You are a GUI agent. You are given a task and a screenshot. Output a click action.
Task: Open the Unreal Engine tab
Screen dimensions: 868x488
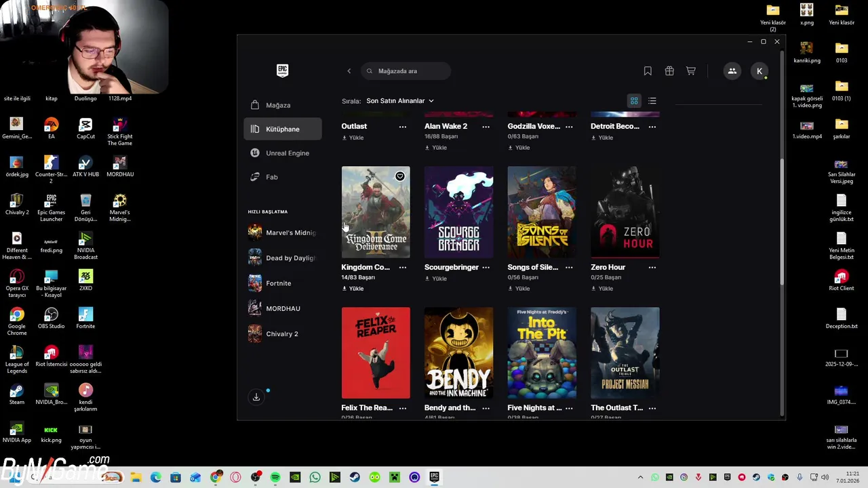point(283,153)
